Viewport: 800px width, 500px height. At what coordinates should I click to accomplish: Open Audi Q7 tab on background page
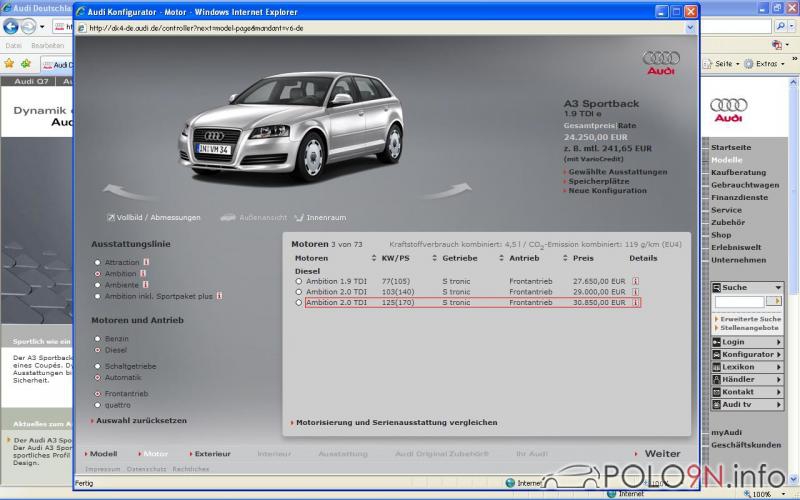[31, 81]
